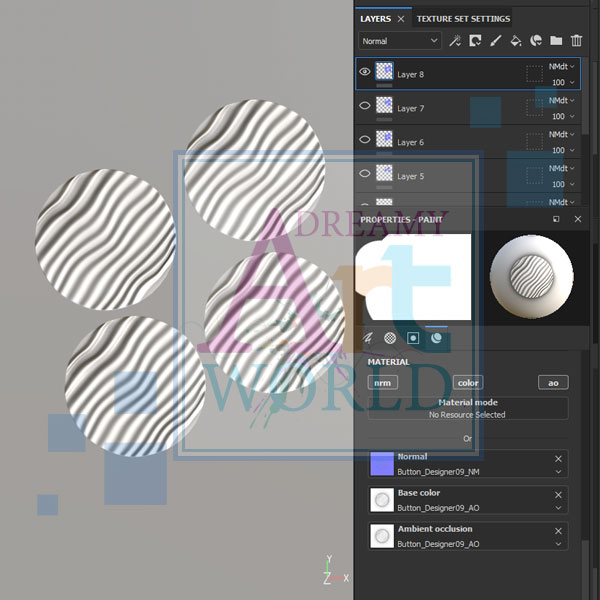Screen dimensions: 600x600
Task: Expand the NMdt channel dropdown on Layer 8
Action: click(572, 66)
